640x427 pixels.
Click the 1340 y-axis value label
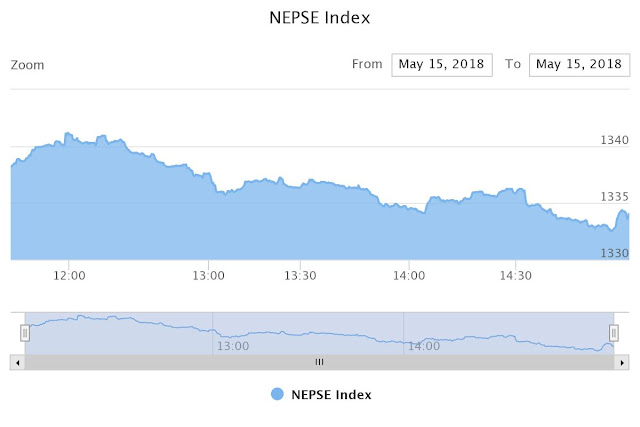[x=614, y=140]
